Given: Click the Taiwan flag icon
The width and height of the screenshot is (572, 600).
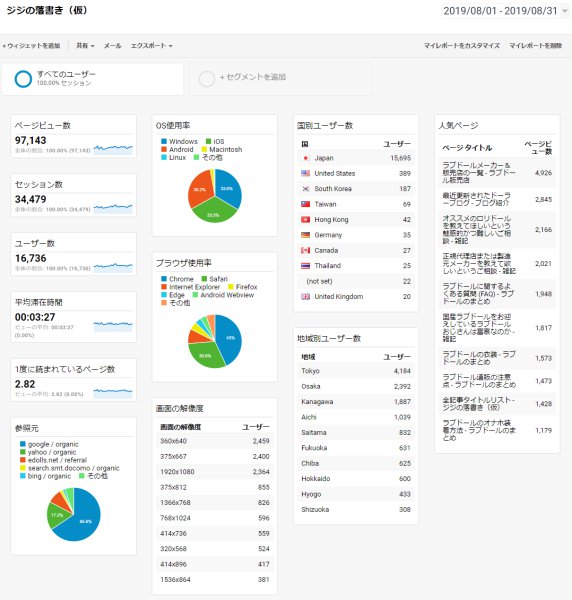Looking at the screenshot, I should click(x=305, y=204).
